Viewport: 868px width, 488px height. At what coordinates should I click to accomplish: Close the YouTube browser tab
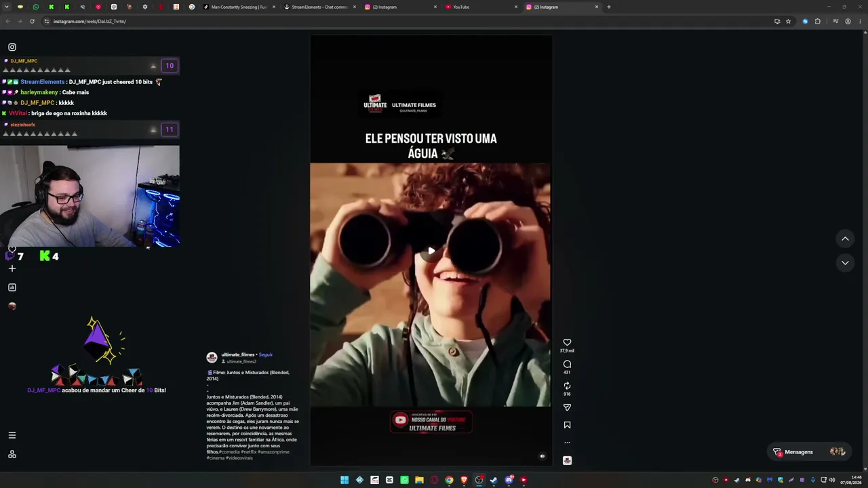point(516,7)
